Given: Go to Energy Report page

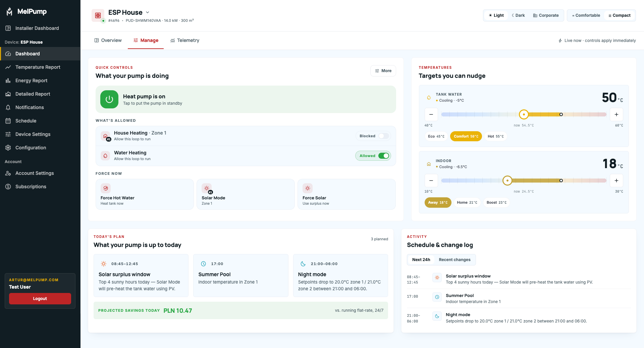Looking at the screenshot, I should (x=40, y=81).
